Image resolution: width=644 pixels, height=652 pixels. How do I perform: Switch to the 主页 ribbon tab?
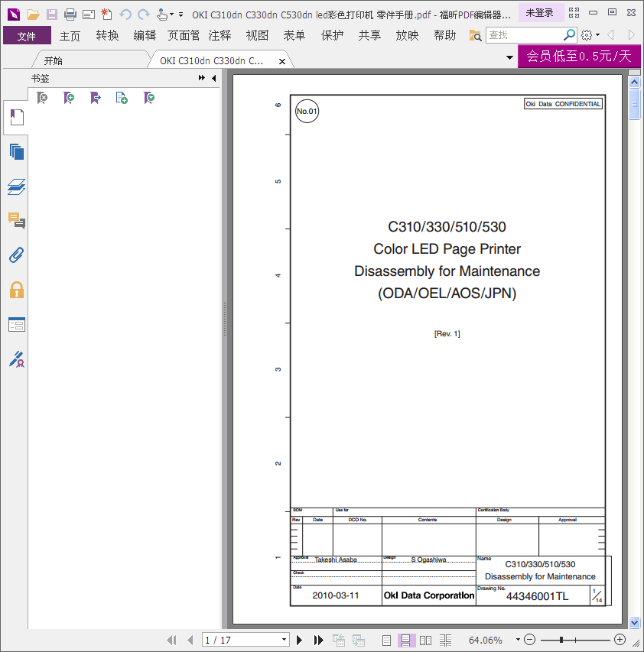click(x=70, y=36)
